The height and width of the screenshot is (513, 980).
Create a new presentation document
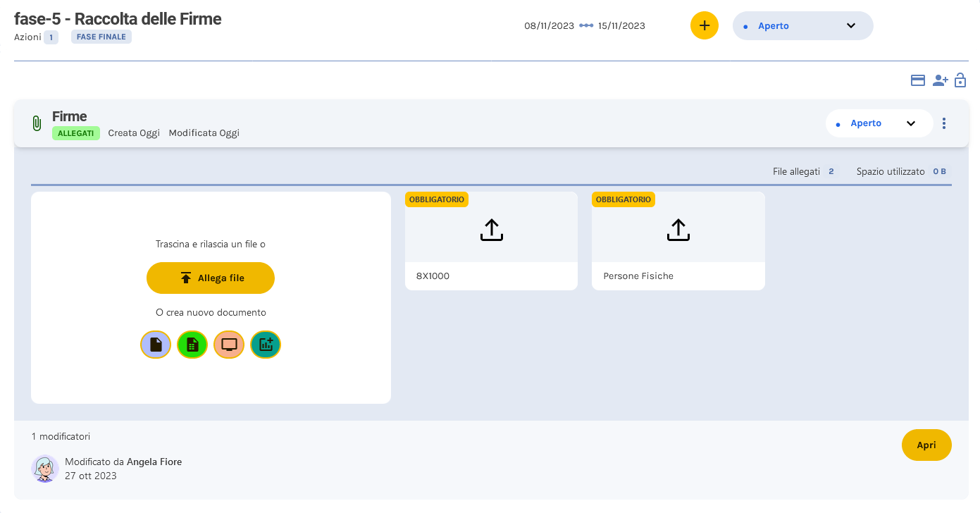pyautogui.click(x=229, y=345)
